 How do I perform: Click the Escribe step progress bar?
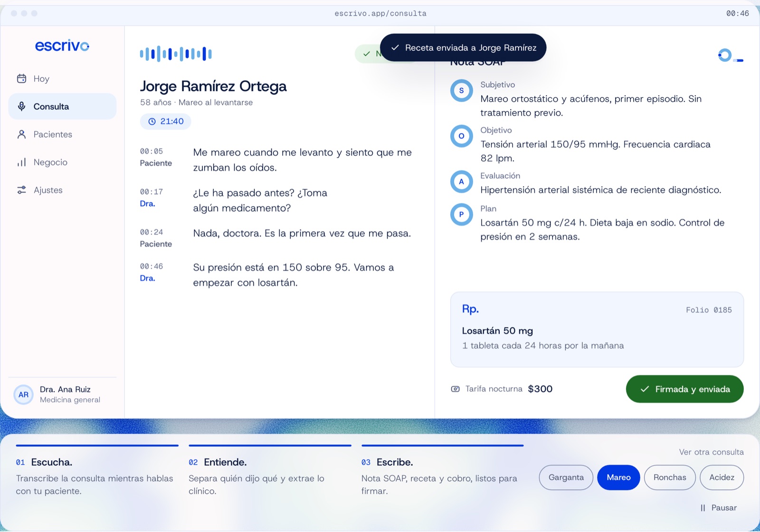[442, 446]
